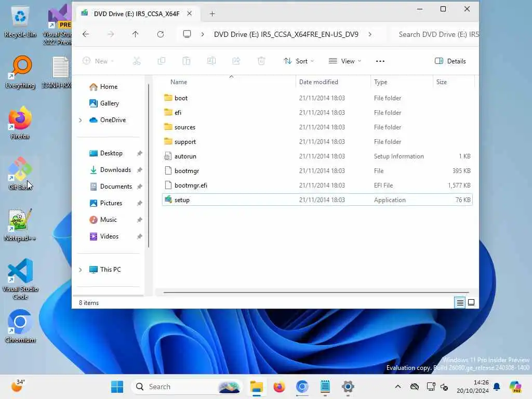Switch to large thumbnails view icon
Image resolution: width=532 pixels, height=399 pixels.
[471, 302]
